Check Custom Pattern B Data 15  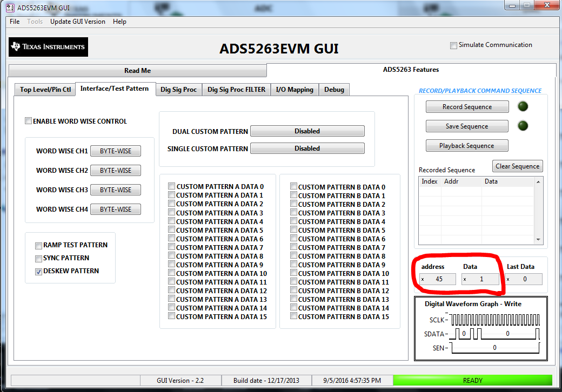[x=293, y=316]
